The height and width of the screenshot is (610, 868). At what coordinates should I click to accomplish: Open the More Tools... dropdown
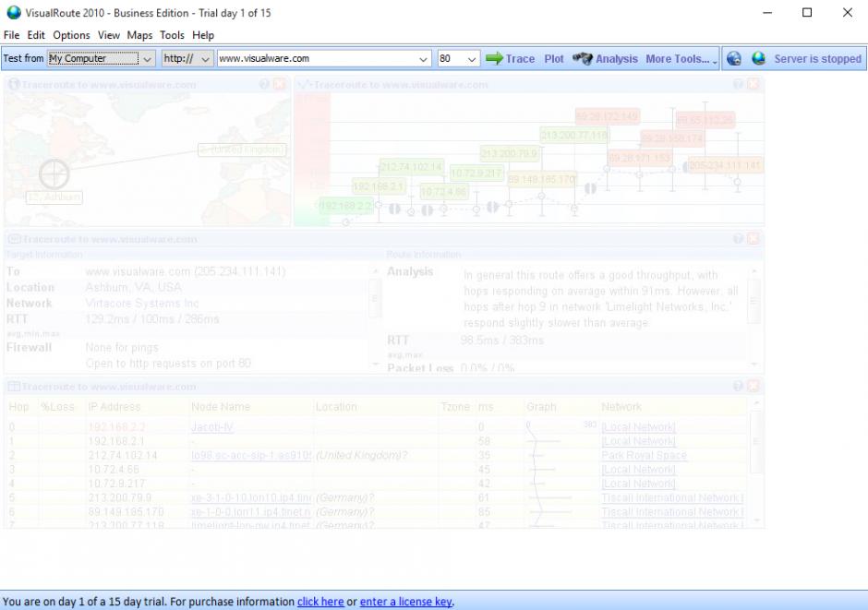[681, 59]
